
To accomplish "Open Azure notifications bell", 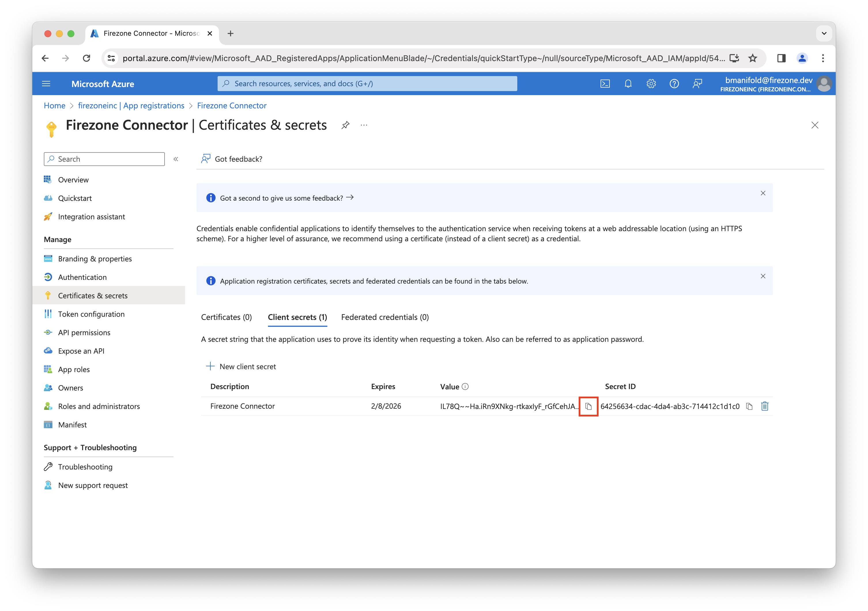I will (x=628, y=84).
